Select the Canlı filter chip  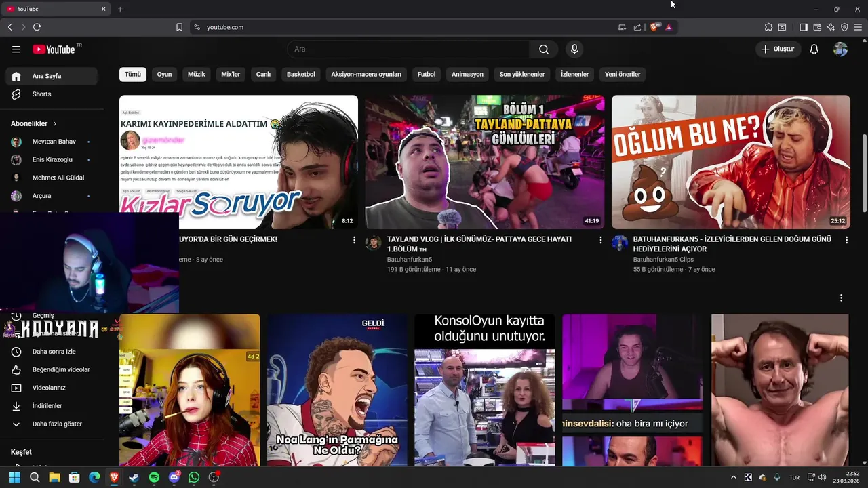[263, 75]
